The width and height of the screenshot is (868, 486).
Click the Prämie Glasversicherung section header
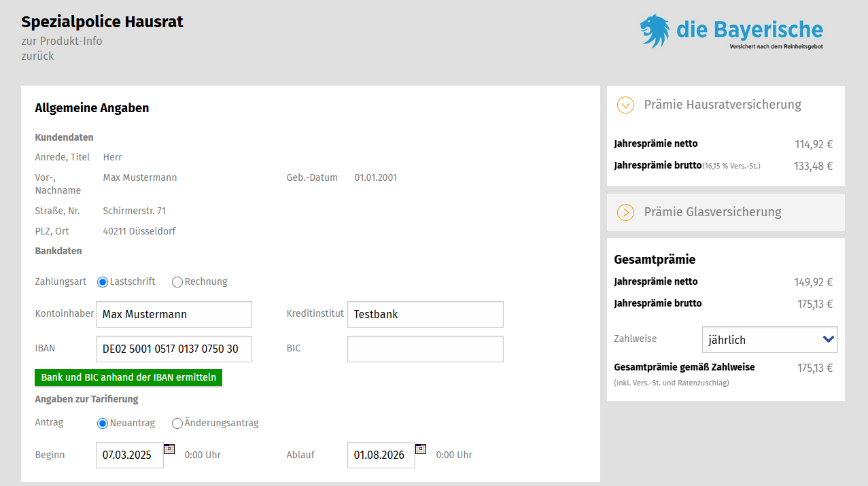point(712,212)
